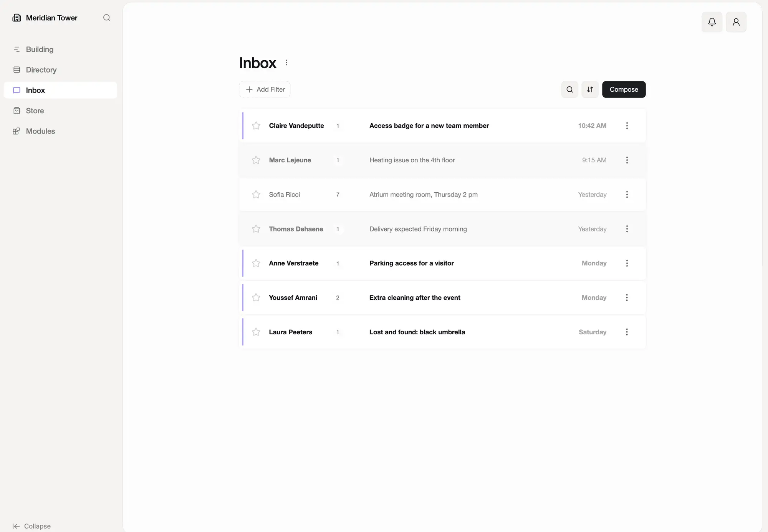Click sender name Youssef Amrani
The height and width of the screenshot is (532, 768).
click(293, 297)
